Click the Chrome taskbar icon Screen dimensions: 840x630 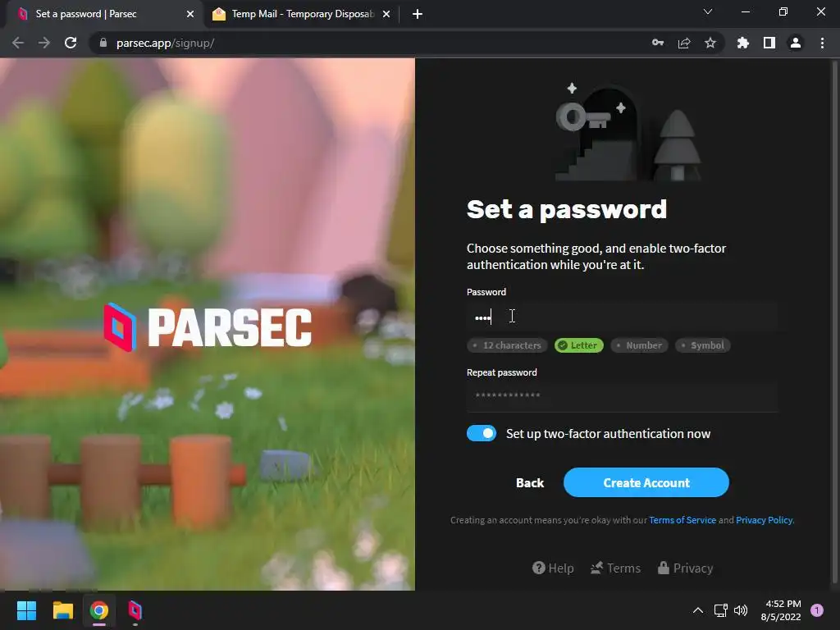99,610
